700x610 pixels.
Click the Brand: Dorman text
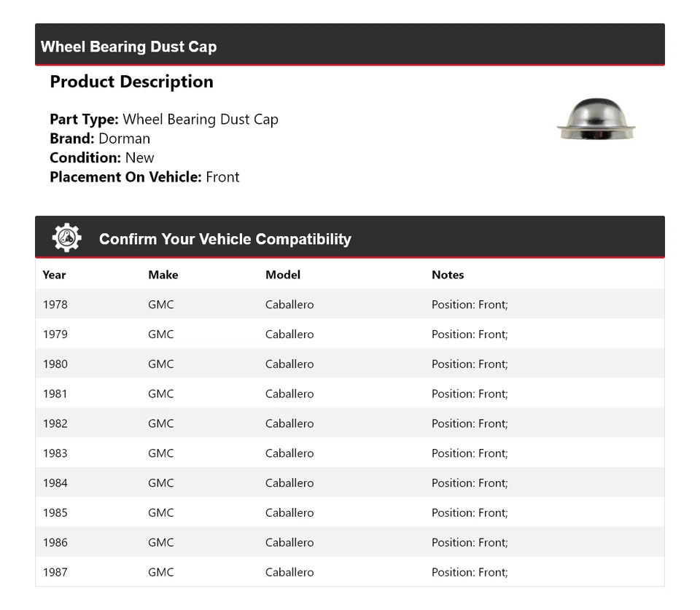100,138
